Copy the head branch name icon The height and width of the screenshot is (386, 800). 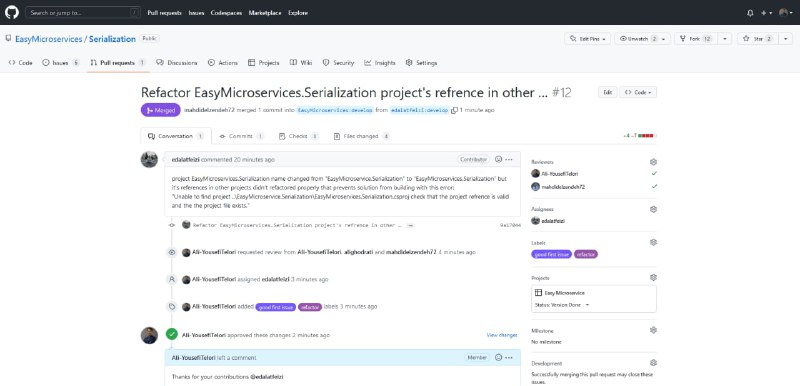[x=455, y=110]
